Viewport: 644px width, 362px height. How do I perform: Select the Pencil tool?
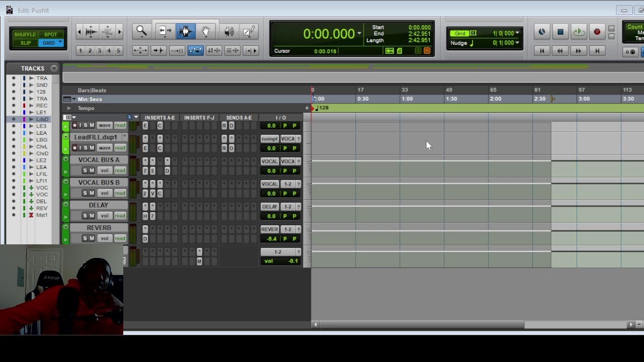coord(249,31)
